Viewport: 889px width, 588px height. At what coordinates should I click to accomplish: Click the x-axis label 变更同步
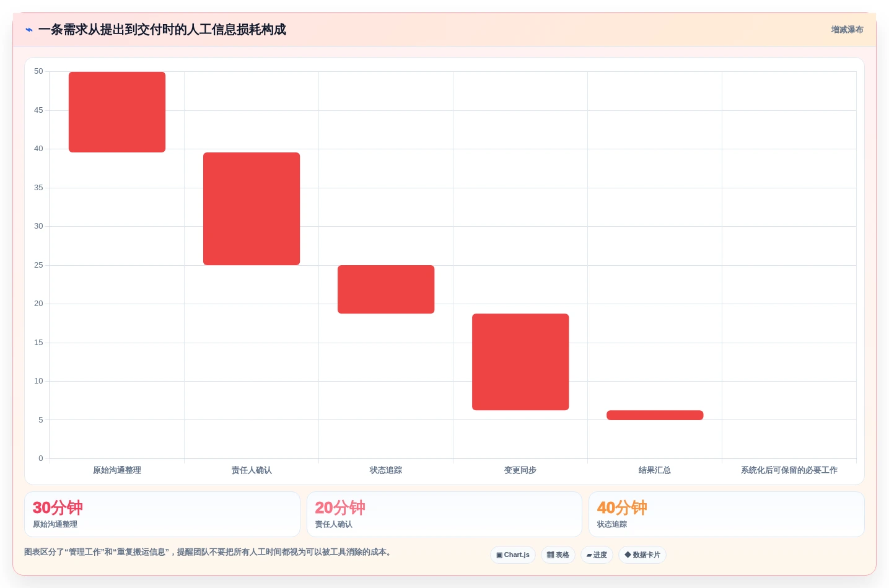click(x=520, y=470)
